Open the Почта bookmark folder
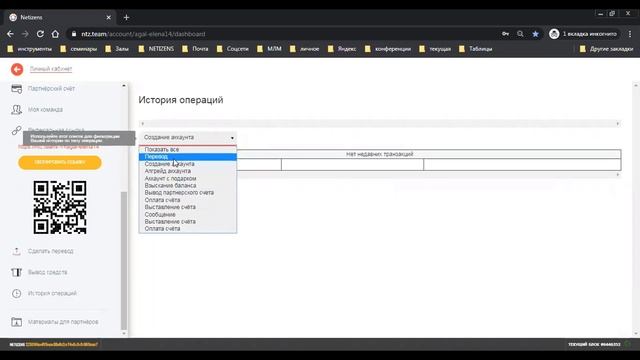This screenshot has width=640, height=360. point(195,49)
